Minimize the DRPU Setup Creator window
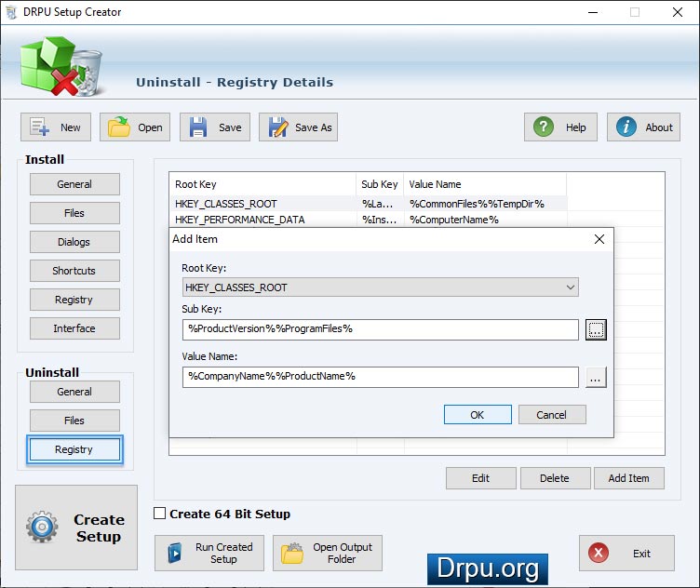 [x=593, y=12]
